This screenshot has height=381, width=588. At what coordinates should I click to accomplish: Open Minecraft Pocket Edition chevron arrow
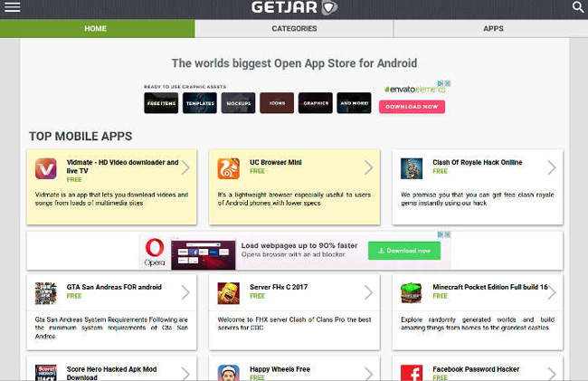click(x=551, y=292)
